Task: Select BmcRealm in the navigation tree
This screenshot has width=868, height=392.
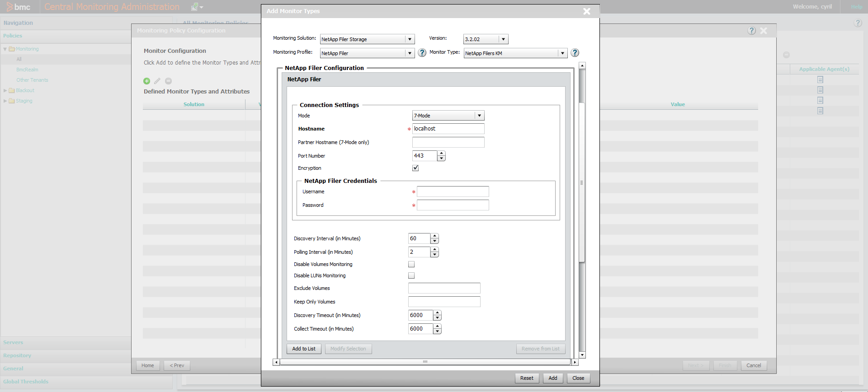Action: click(27, 70)
